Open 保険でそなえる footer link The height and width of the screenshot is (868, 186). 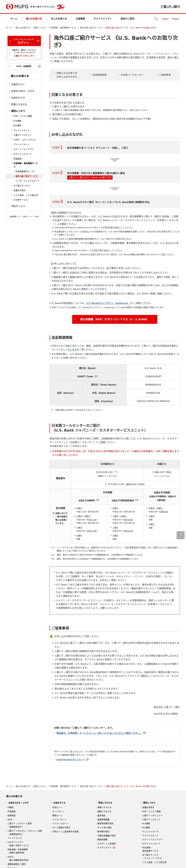pos(104,807)
